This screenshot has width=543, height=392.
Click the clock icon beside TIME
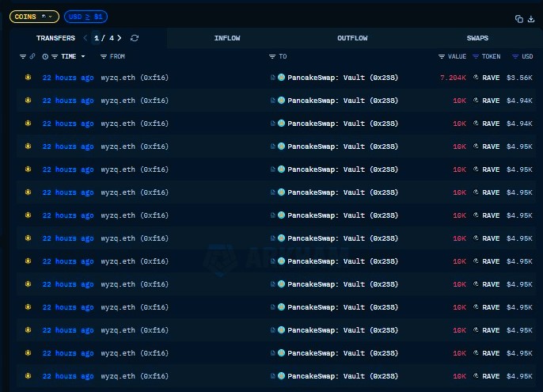45,56
